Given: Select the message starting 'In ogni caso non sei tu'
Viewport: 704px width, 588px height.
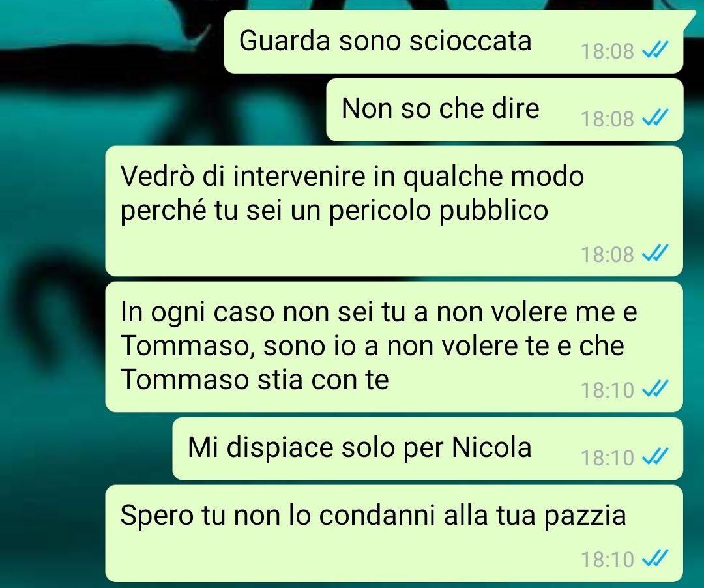Looking at the screenshot, I should point(394,347).
